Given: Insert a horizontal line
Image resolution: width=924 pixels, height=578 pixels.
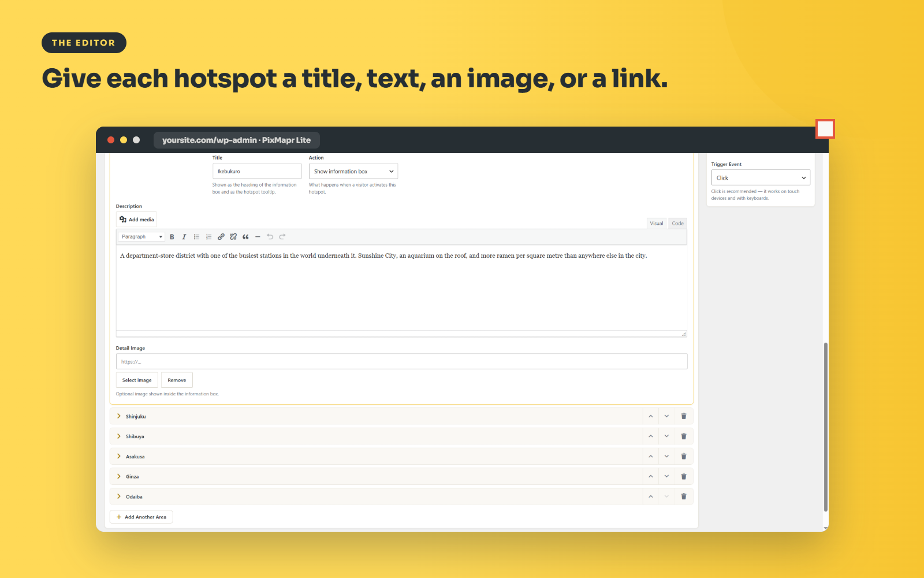Looking at the screenshot, I should point(258,237).
